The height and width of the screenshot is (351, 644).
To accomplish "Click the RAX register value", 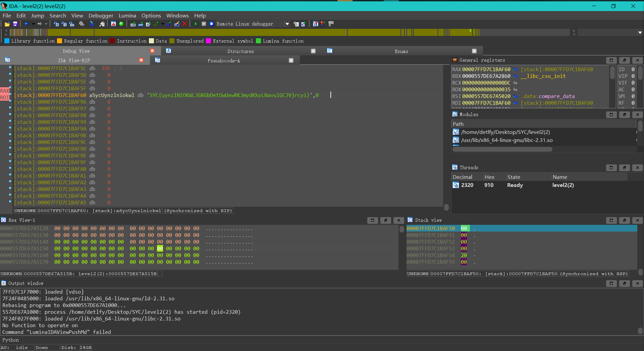I will point(486,69).
